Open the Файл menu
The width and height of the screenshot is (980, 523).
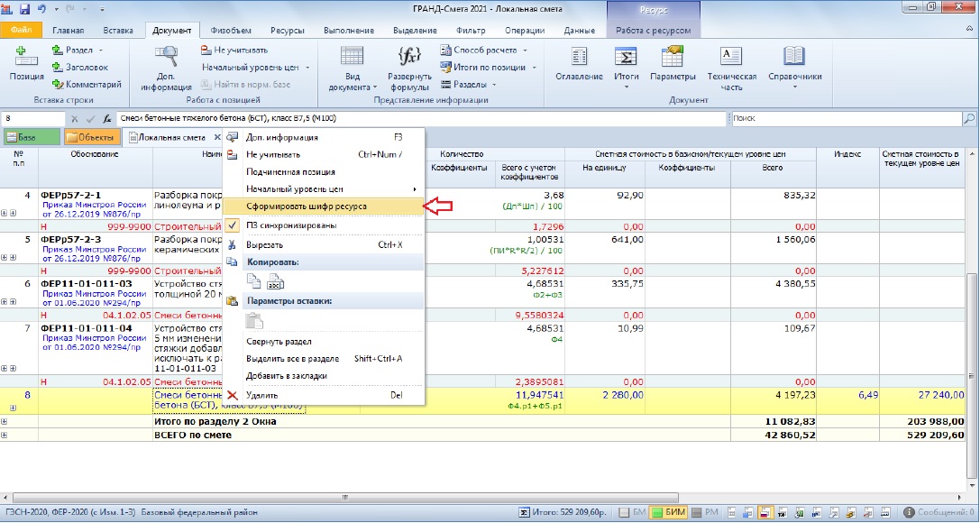point(22,30)
